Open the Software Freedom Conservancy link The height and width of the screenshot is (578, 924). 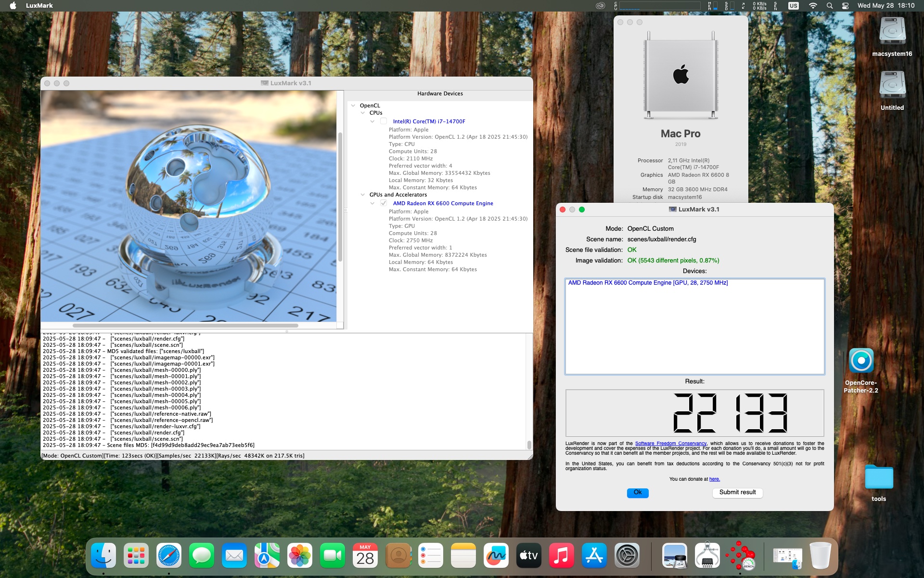click(x=670, y=444)
